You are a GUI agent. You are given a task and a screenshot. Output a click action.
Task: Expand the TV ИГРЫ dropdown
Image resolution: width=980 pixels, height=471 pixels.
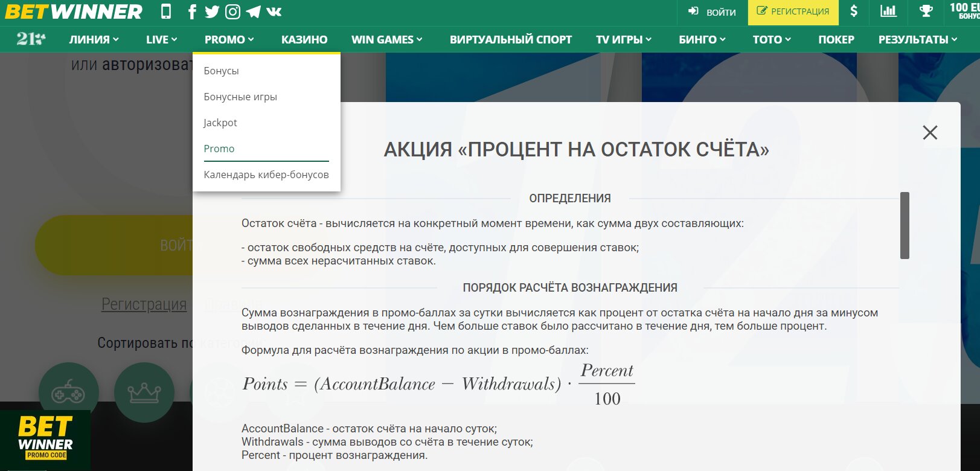coord(623,39)
